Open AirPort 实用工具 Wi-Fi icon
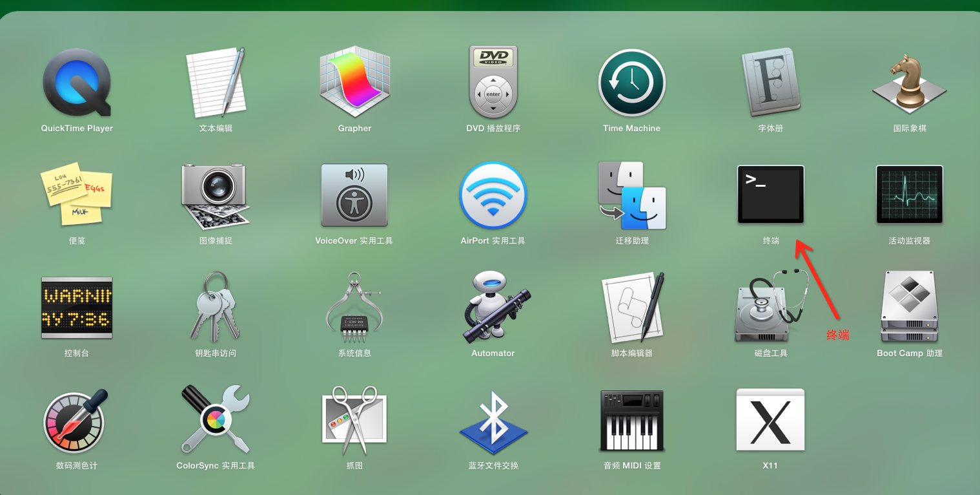This screenshot has width=980, height=495. pos(493,195)
